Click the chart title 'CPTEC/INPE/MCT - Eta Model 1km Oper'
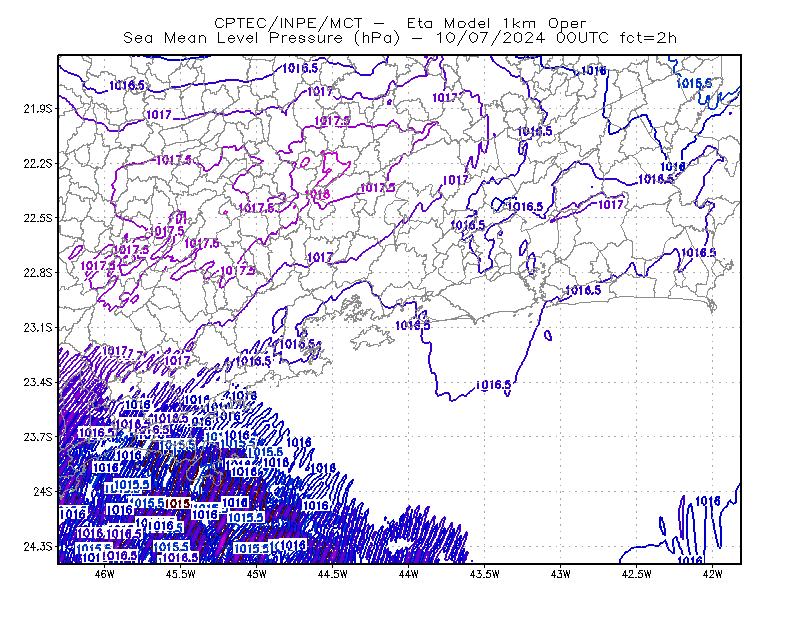Screen dimensions: 800x618 (400, 23)
